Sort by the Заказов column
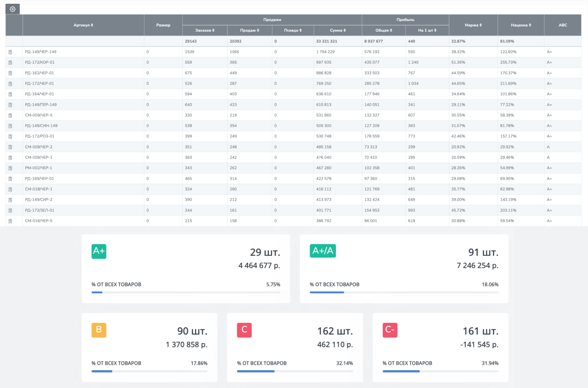Viewport: 588px width, 388px height. pyautogui.click(x=205, y=30)
